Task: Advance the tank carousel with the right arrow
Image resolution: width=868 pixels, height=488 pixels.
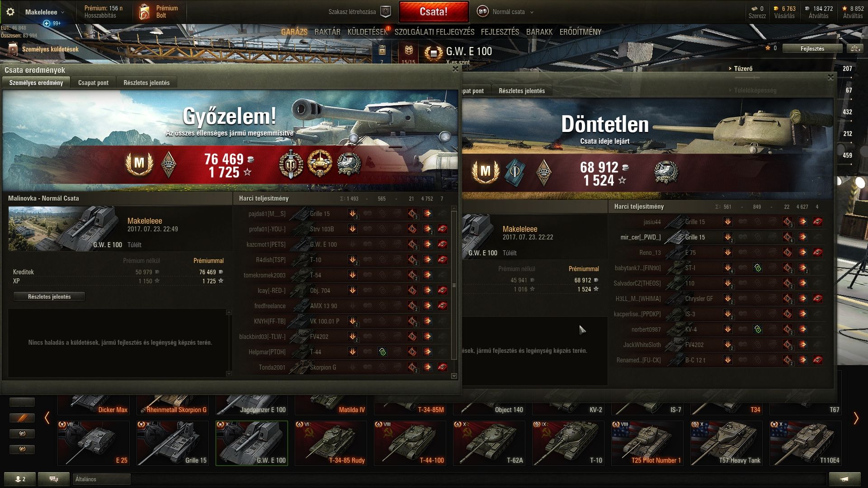Action: [855, 418]
